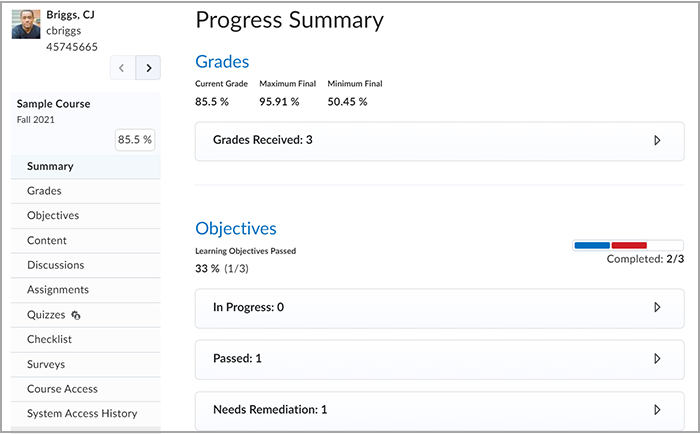
Task: Open the Objectives heading link
Action: [x=236, y=229]
